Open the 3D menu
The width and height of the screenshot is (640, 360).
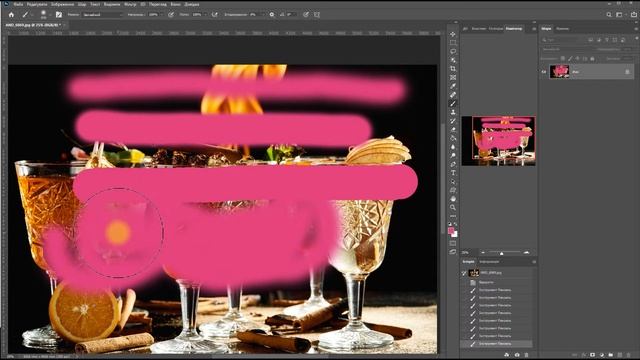[x=143, y=4]
